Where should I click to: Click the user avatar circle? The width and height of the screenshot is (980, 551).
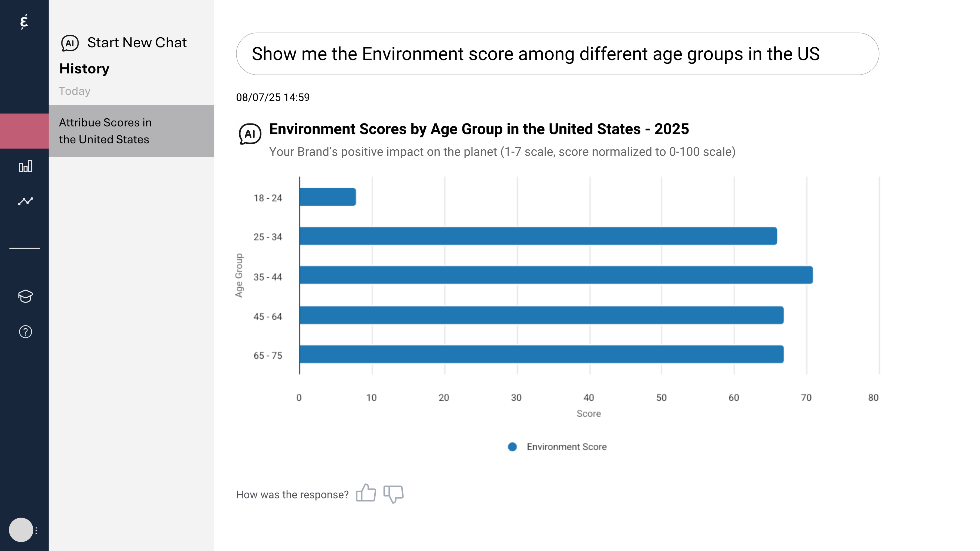click(x=21, y=530)
